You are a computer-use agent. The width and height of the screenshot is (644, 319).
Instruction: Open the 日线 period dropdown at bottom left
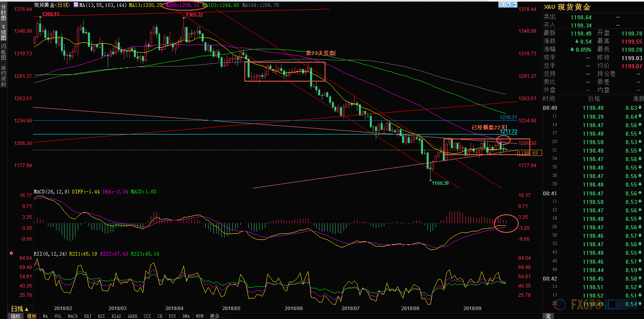pyautogui.click(x=19, y=309)
